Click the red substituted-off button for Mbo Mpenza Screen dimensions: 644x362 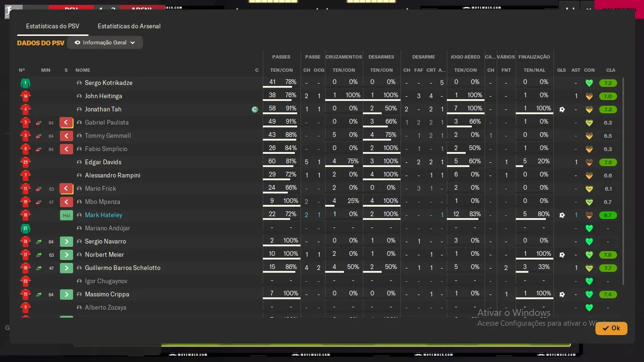pos(67,202)
